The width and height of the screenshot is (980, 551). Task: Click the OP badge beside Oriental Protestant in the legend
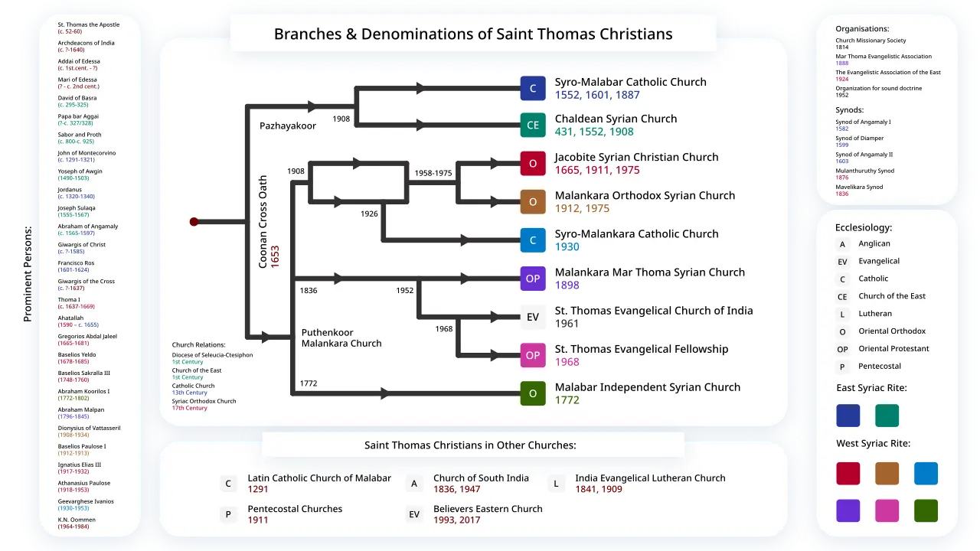[843, 349]
